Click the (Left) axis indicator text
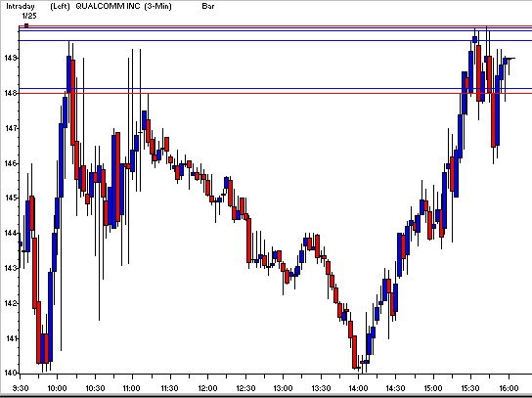 pyautogui.click(x=60, y=6)
